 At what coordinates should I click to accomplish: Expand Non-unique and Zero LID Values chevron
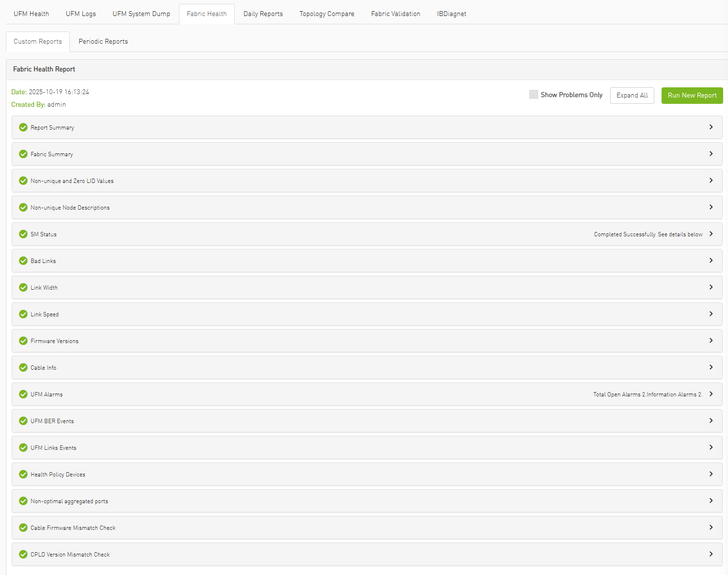click(711, 181)
